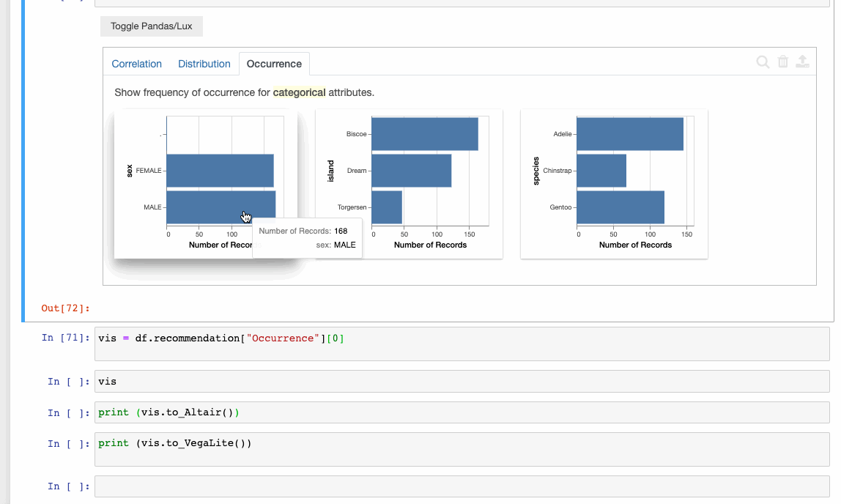Click the Adelie bar in the species chart
Image resolution: width=841 pixels, height=504 pixels.
click(630, 133)
